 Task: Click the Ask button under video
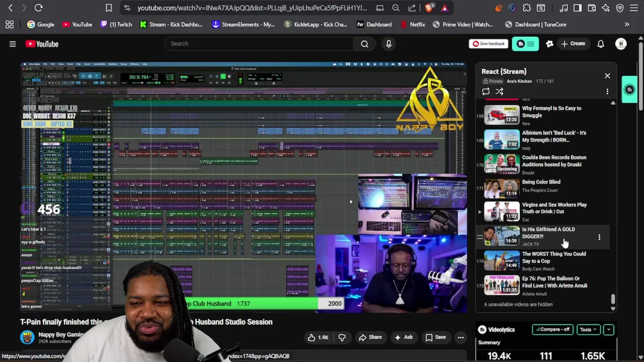pos(404,337)
